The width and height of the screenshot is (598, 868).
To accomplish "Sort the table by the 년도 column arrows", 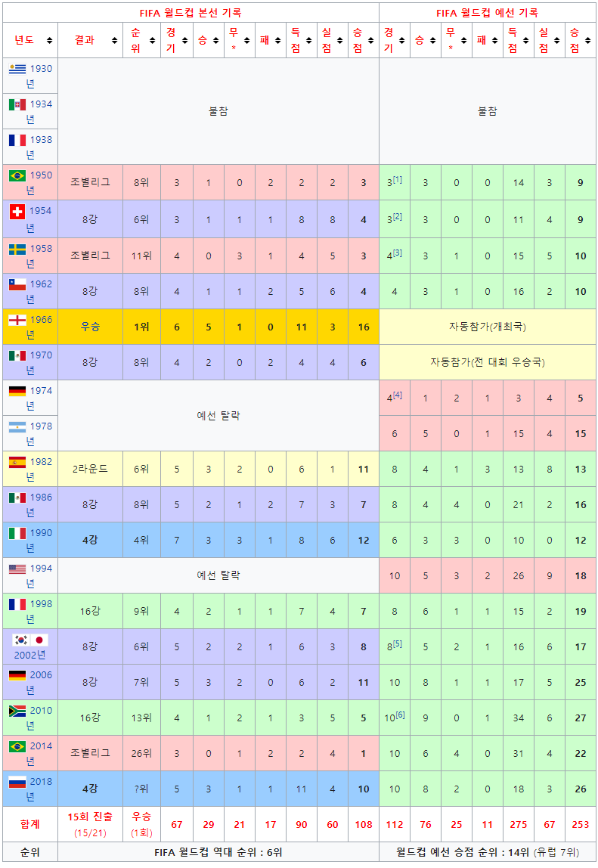I will tap(50, 40).
